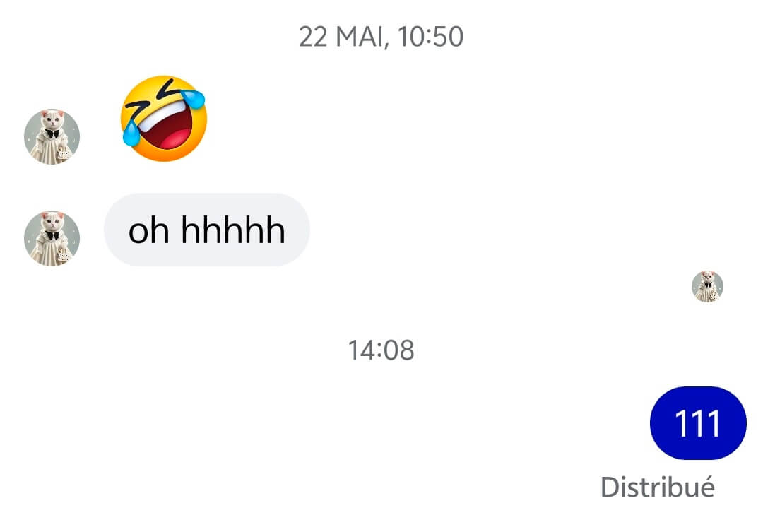Image resolution: width=763 pixels, height=532 pixels.
Task: Select the "oh hhhhh" message bubble
Action: point(206,230)
